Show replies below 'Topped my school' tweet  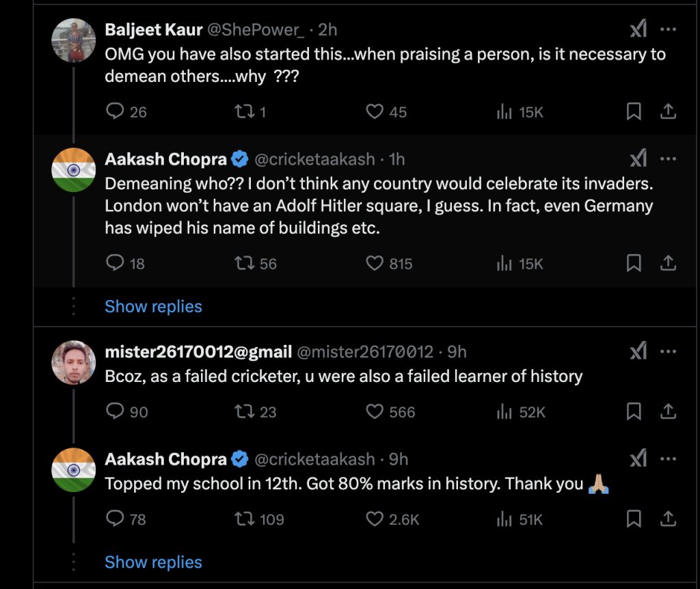click(153, 562)
